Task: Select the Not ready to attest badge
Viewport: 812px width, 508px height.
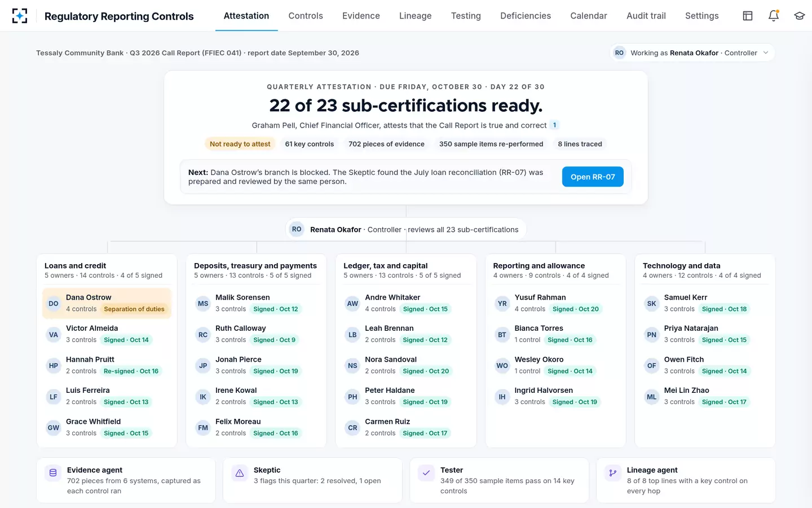Action: click(x=240, y=144)
